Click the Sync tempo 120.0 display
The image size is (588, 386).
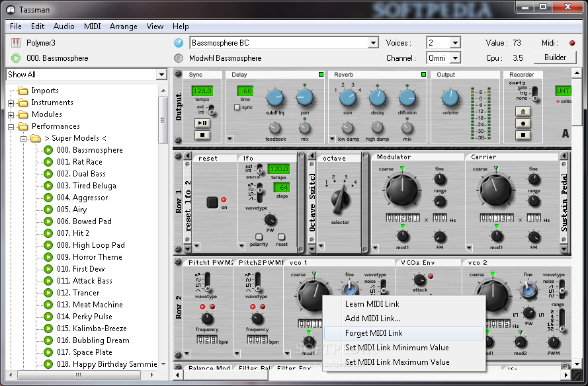(x=202, y=91)
